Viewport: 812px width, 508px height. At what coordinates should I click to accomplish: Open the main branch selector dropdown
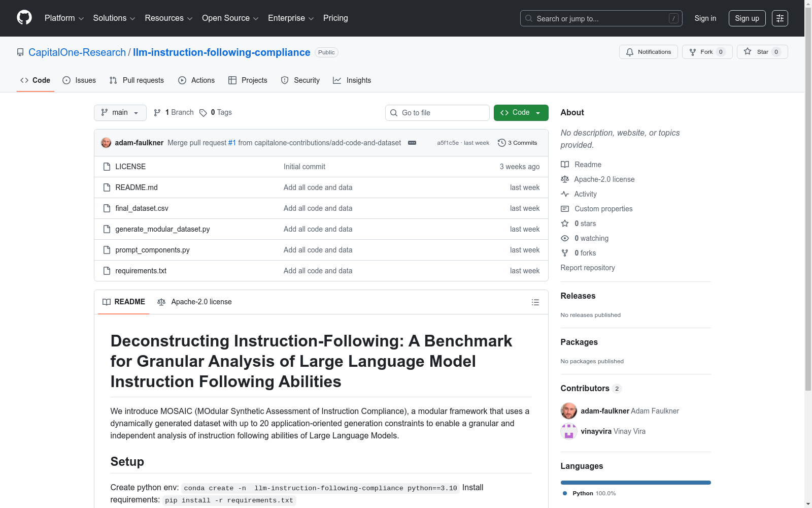tap(120, 113)
